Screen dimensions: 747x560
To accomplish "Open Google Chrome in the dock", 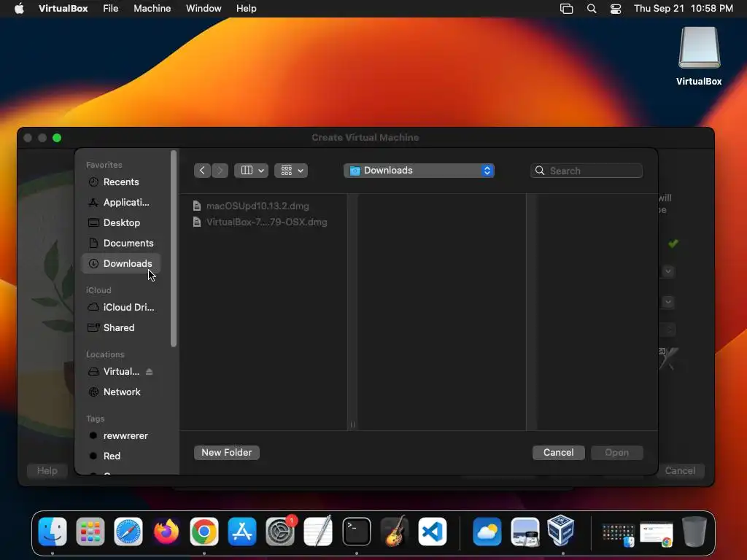I will coord(204,531).
